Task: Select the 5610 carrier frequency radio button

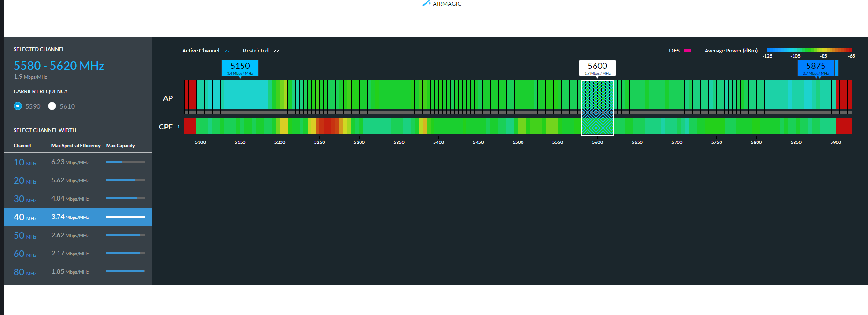Action: coord(52,106)
